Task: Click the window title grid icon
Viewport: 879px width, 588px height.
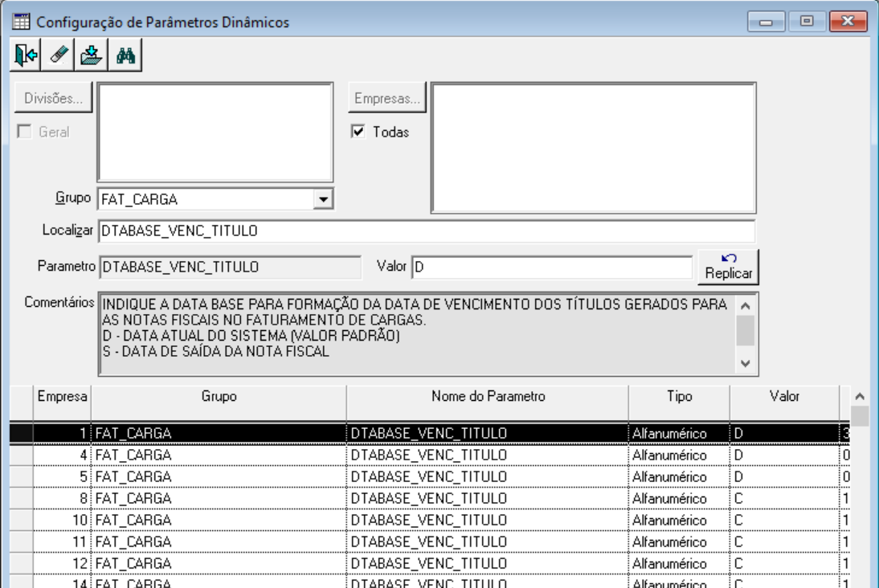Action: (x=22, y=22)
